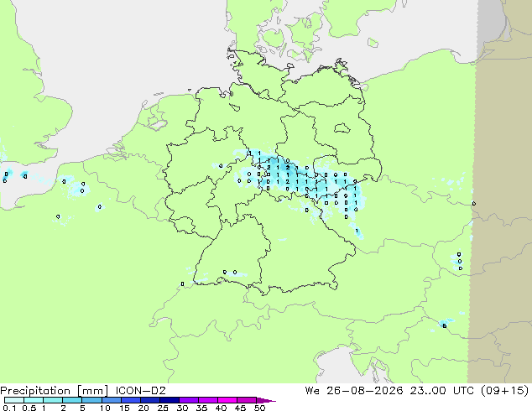The height and width of the screenshot is (411, 532).
Task: Click the '35' legend label
Action: [x=201, y=408]
